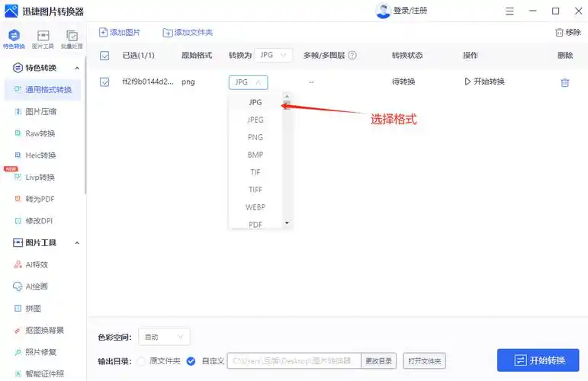588x381 pixels.
Task: Select WEBP in the format list
Action: 255,207
